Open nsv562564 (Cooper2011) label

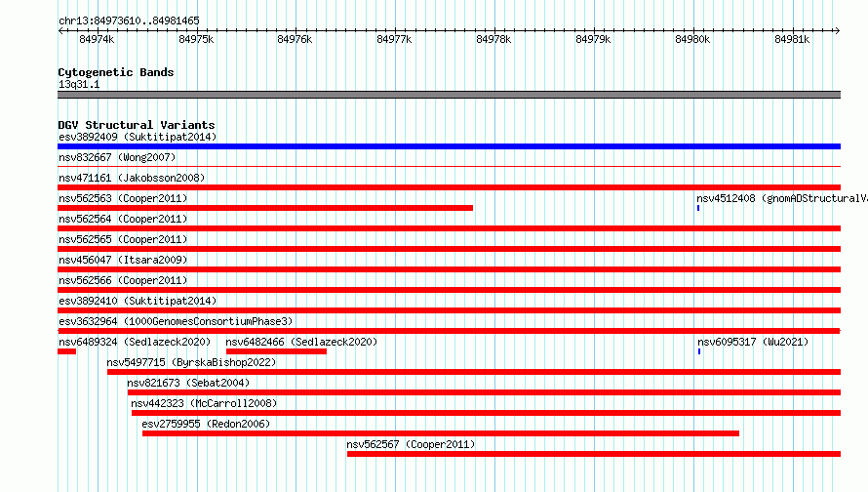[123, 219]
